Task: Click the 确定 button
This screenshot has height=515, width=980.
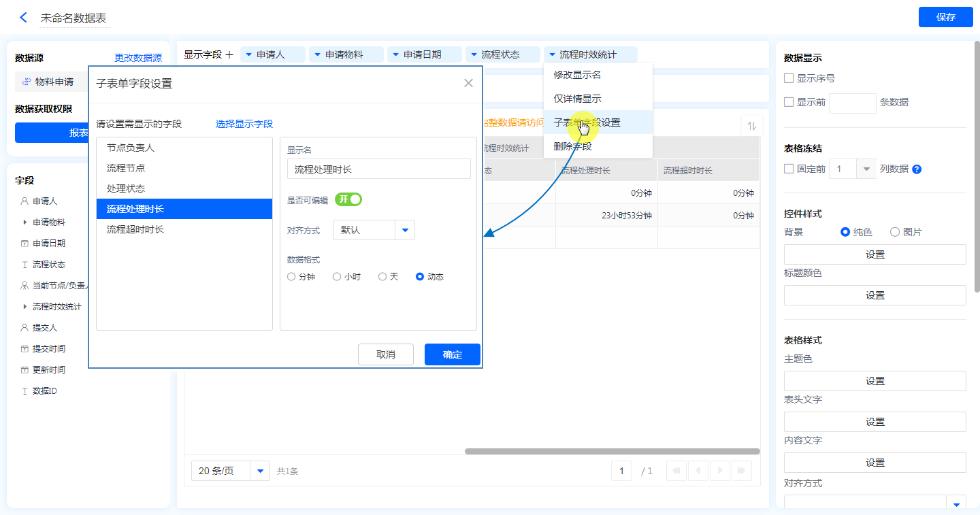Action: tap(452, 354)
